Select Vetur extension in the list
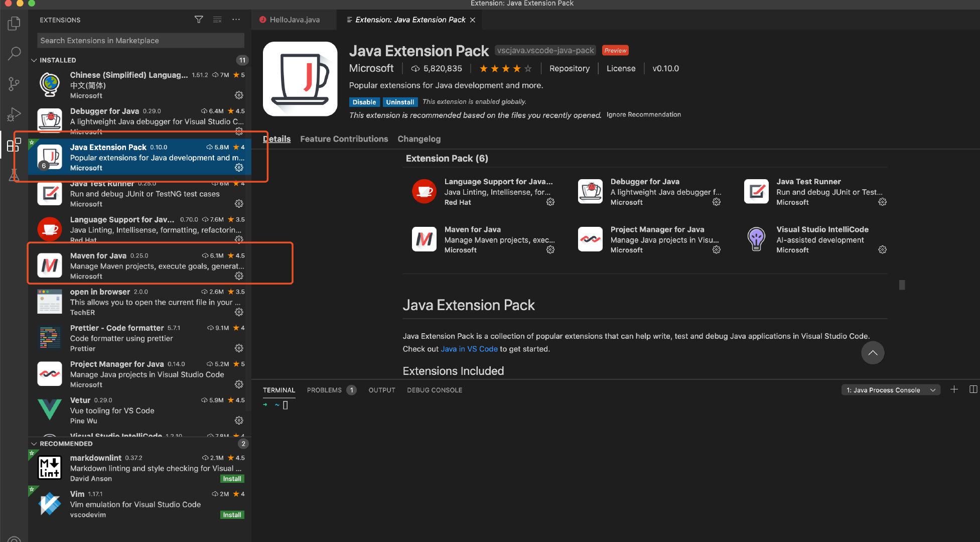 tap(140, 410)
